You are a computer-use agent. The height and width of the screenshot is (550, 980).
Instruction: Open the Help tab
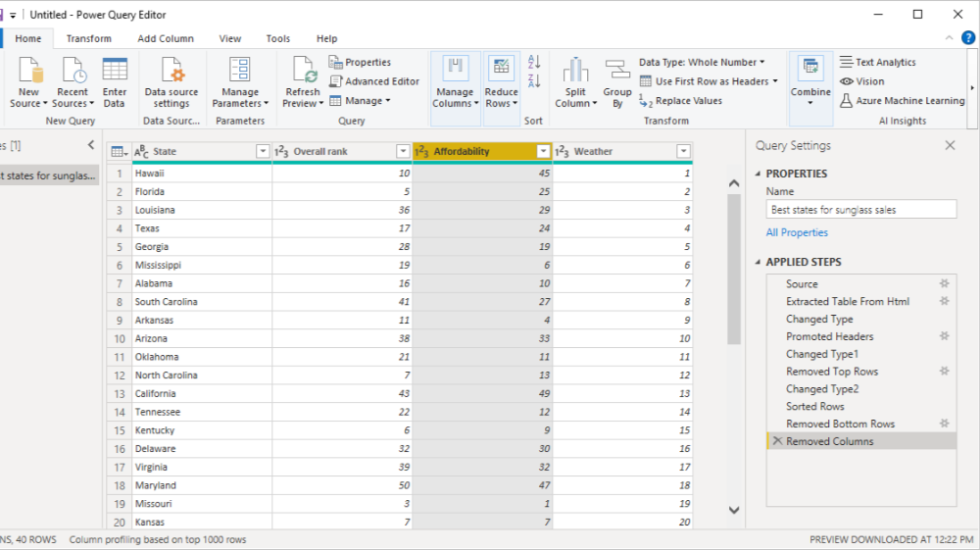326,39
